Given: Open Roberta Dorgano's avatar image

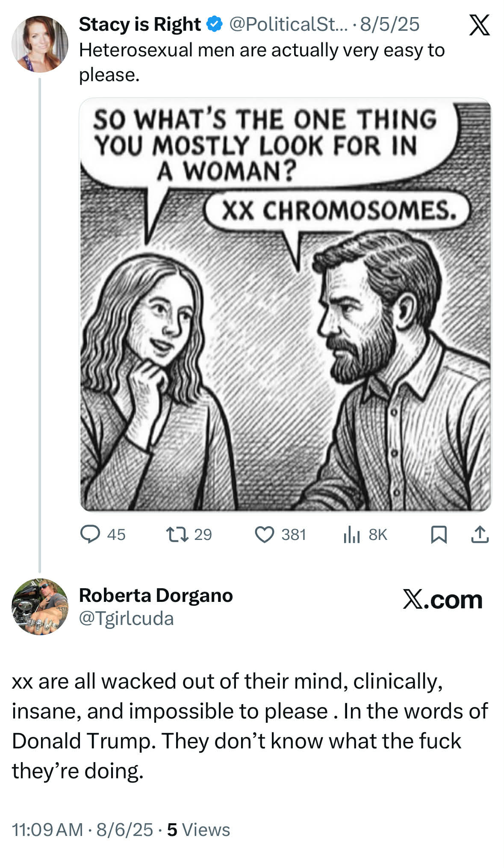Looking at the screenshot, I should [40, 607].
